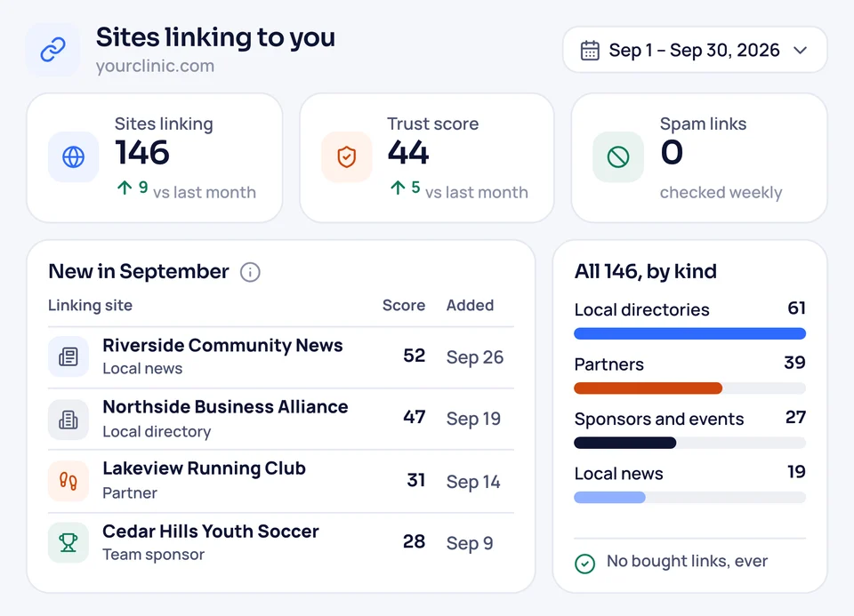This screenshot has width=854, height=616.
Task: Click the All 146, by kind heading
Action: coord(646,271)
